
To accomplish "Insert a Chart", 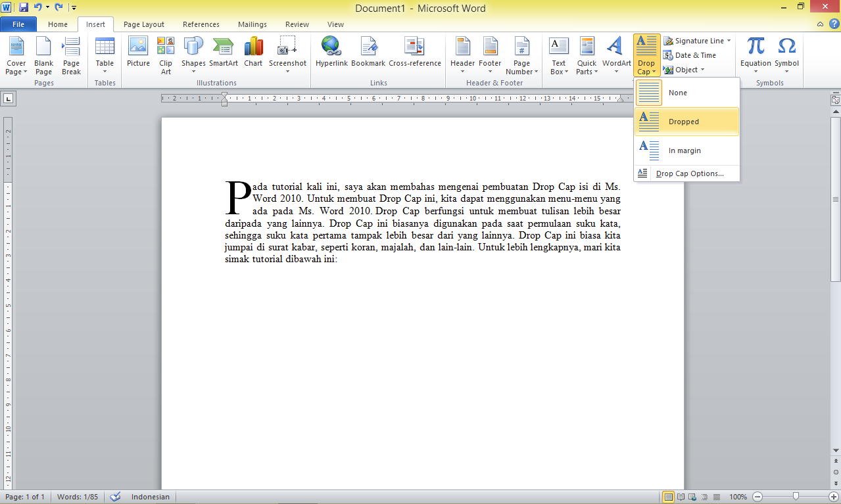I will [253, 52].
